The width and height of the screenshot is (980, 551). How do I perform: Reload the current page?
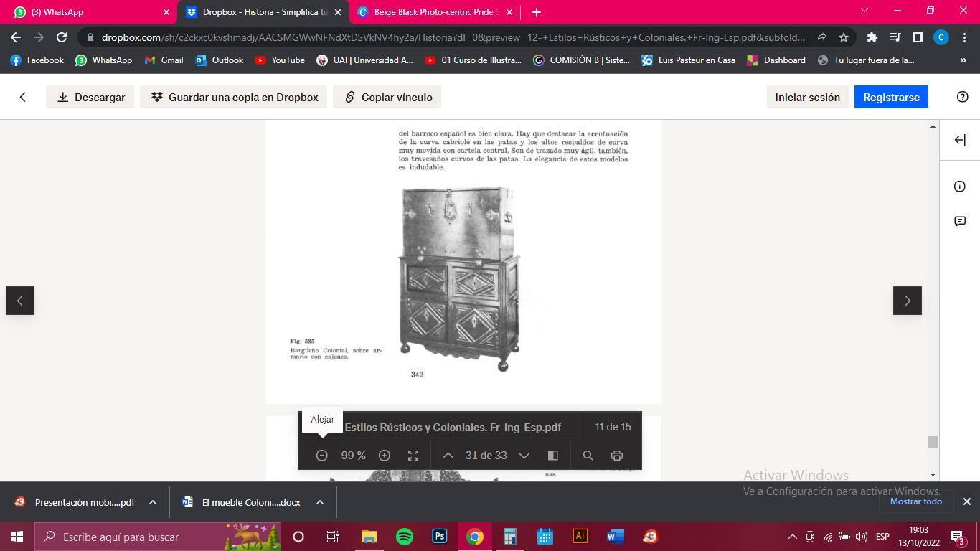[x=62, y=37]
